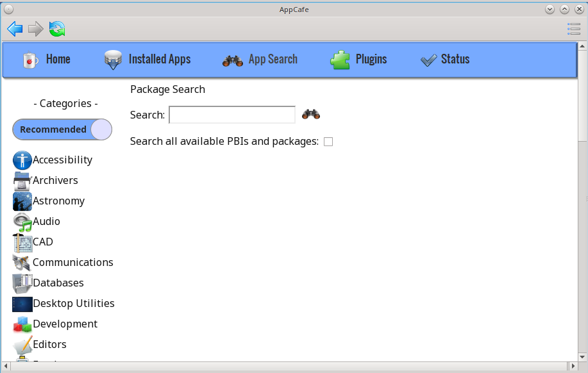Click the green Plugins puzzle icon
This screenshot has width=588, height=373.
click(340, 60)
